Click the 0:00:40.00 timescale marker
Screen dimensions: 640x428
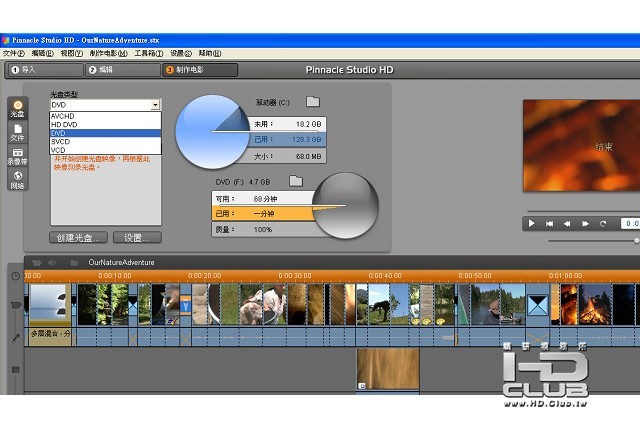pos(385,276)
